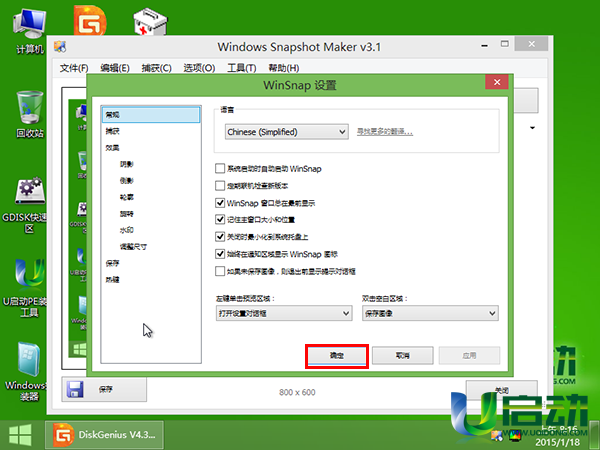Select 旋转 under 效果
Screen dimensions: 600x450
click(x=126, y=214)
